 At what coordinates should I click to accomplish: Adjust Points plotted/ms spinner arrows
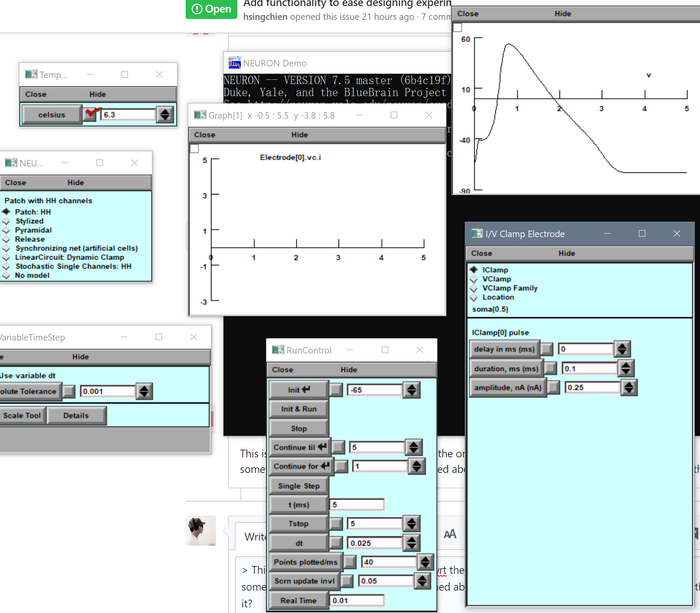426,562
